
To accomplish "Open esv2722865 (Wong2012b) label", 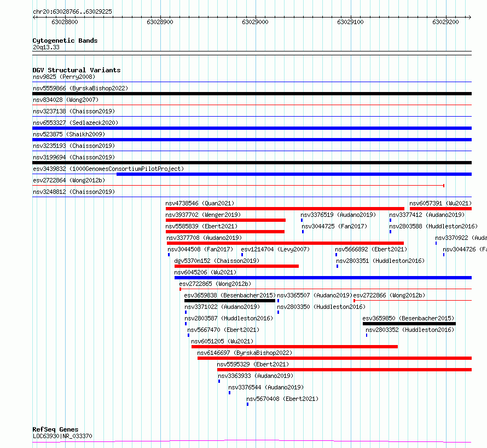I will coord(215,284).
